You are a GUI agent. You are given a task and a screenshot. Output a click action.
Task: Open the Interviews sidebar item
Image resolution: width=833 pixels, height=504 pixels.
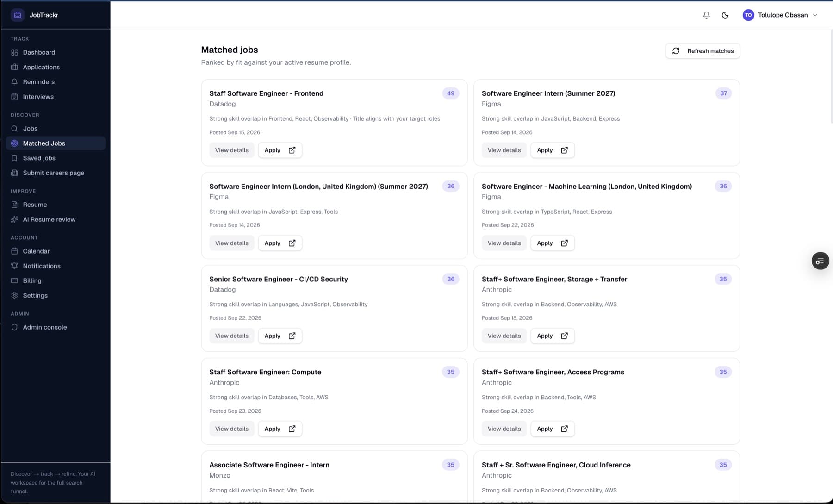click(x=56, y=97)
